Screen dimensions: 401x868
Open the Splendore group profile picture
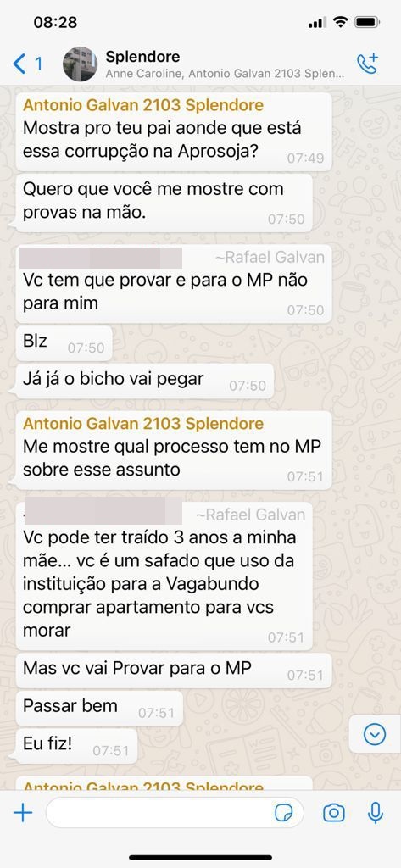click(x=81, y=64)
